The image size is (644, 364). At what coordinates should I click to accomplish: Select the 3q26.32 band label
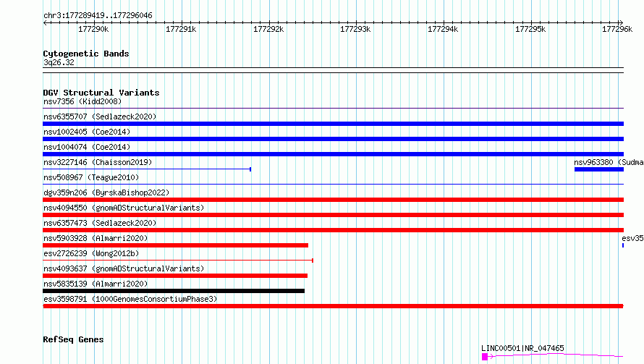coord(59,62)
